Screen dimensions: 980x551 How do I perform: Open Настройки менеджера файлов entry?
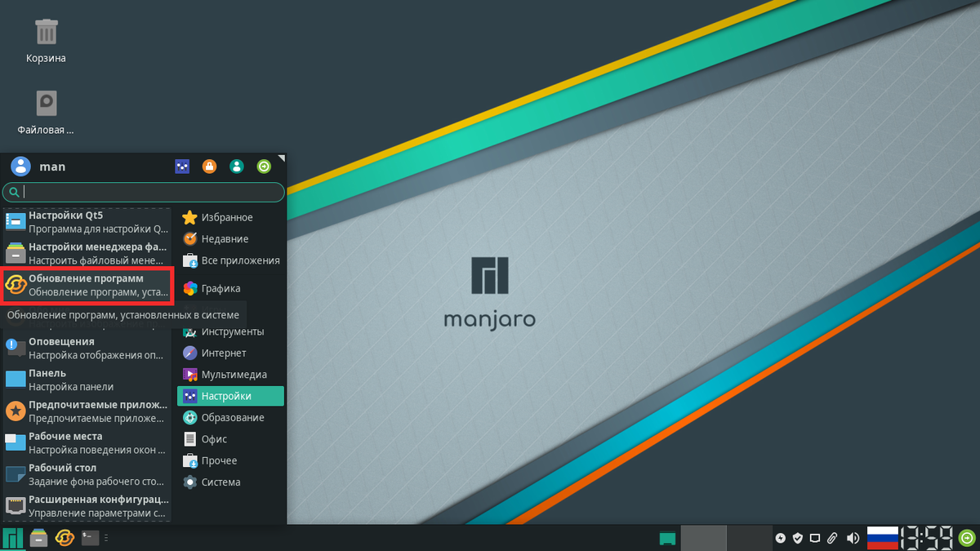click(x=87, y=254)
